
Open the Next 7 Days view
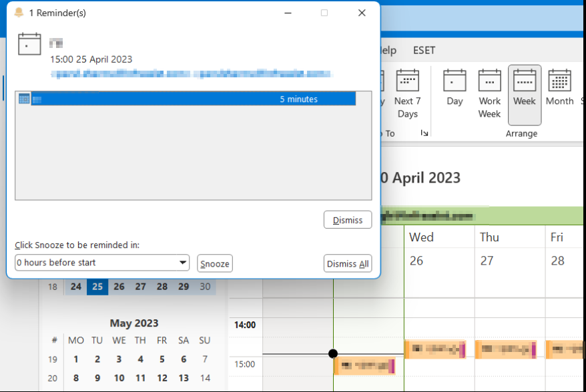pyautogui.click(x=408, y=93)
